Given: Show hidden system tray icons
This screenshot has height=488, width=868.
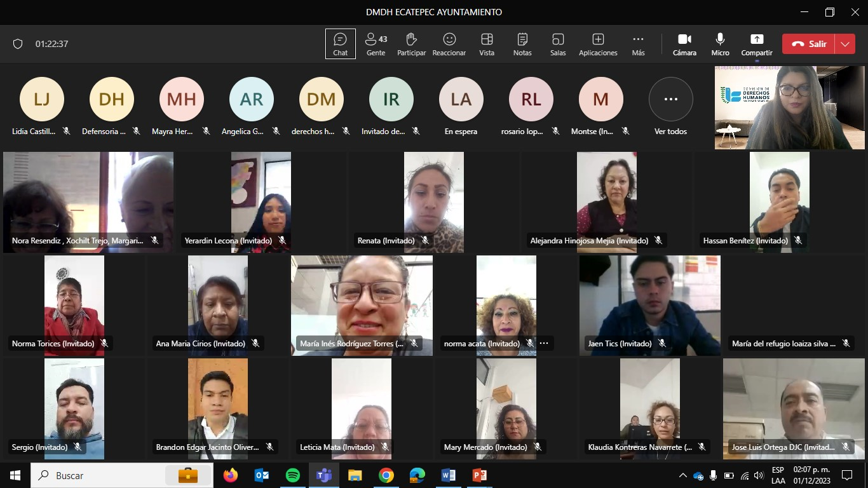Looking at the screenshot, I should coord(682,475).
